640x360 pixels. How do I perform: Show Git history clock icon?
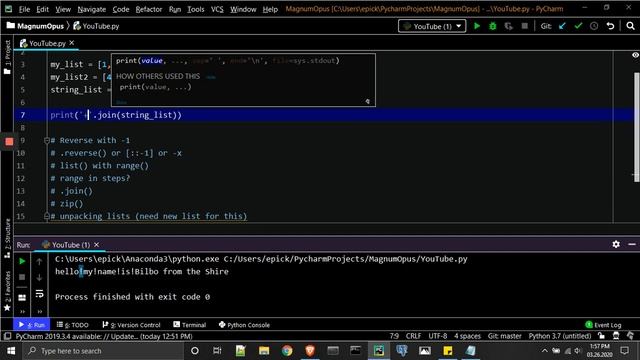pos(594,26)
